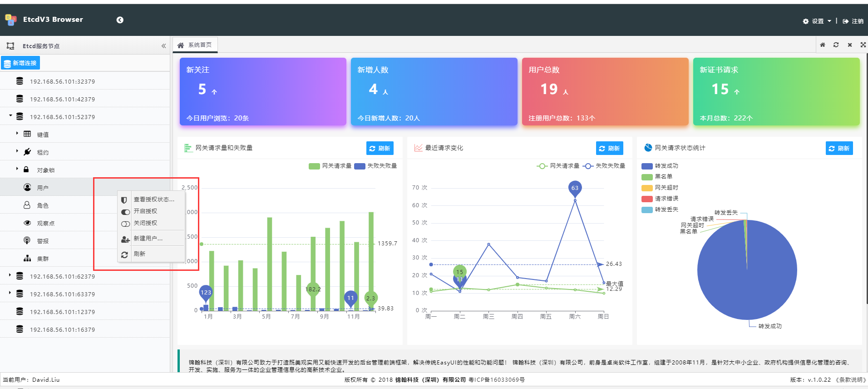
Task: Open the 角色 tree item
Action: (x=85, y=205)
